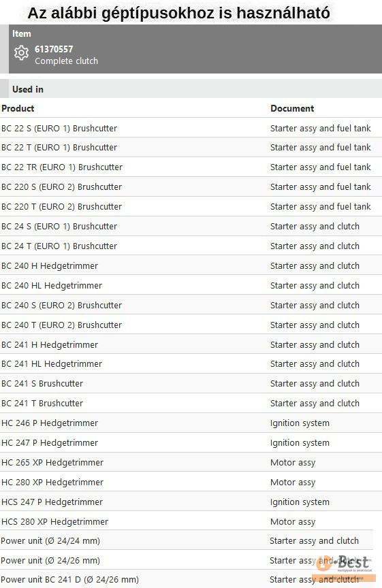
Task: Click the Document column header
Action: tap(292, 108)
